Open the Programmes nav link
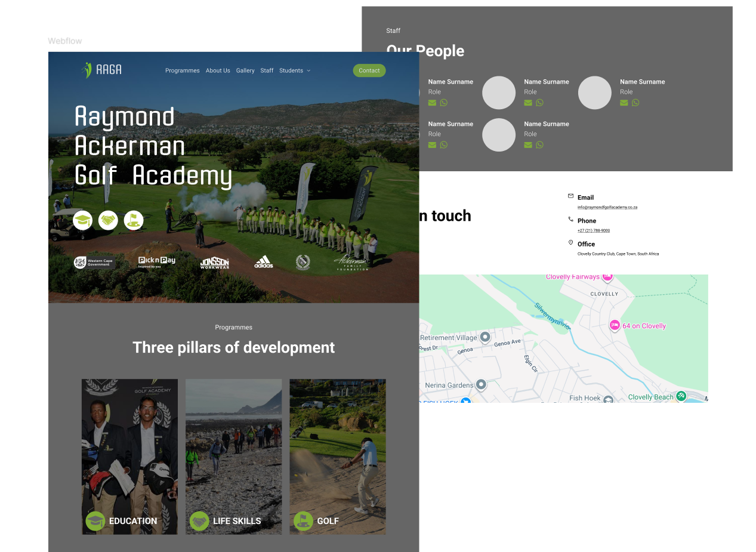The height and width of the screenshot is (552, 756). (183, 70)
